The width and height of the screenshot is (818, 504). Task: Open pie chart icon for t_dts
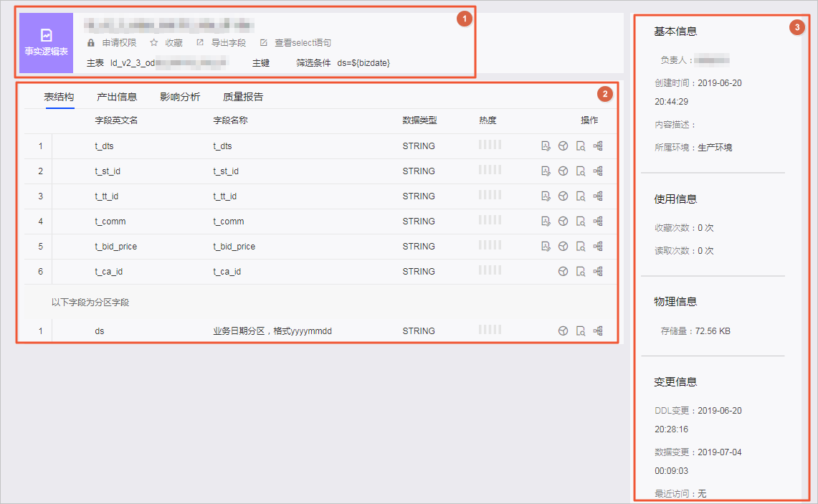[x=563, y=146]
